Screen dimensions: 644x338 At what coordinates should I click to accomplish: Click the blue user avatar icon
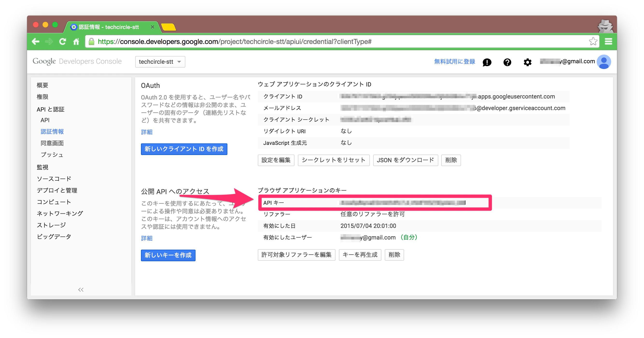click(x=603, y=62)
